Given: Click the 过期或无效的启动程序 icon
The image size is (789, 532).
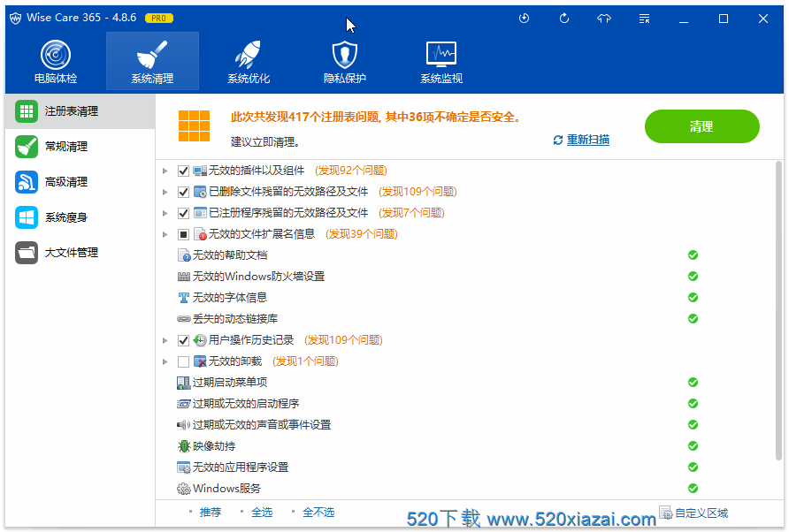Looking at the screenshot, I should [x=184, y=404].
